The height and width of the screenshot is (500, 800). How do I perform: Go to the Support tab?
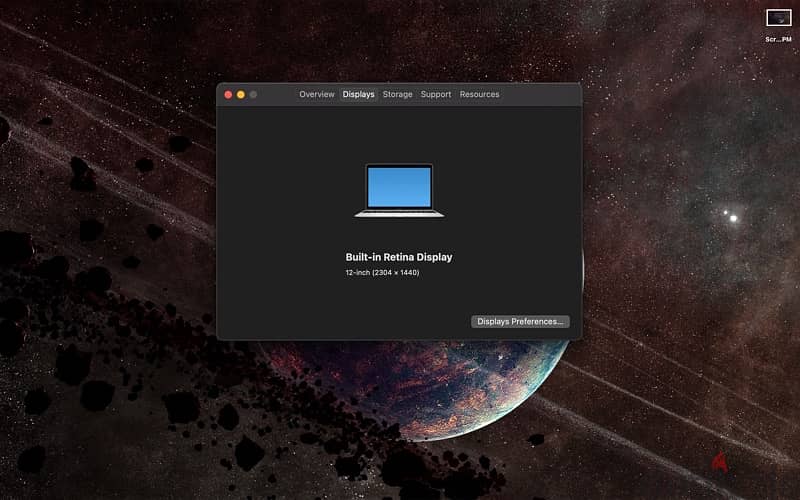tap(436, 94)
